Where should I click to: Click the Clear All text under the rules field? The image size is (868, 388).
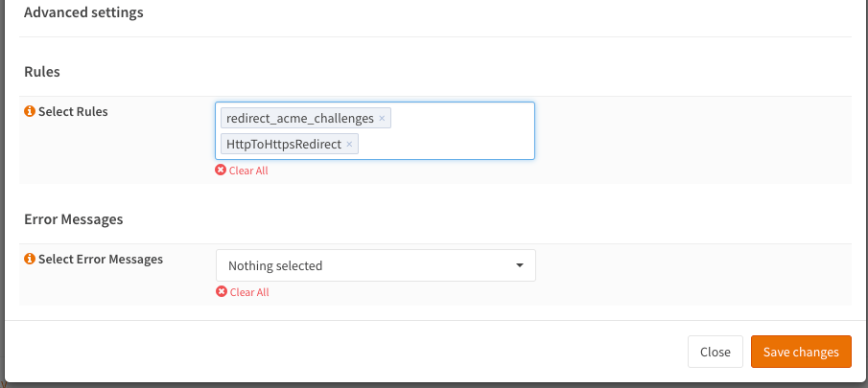coord(248,171)
